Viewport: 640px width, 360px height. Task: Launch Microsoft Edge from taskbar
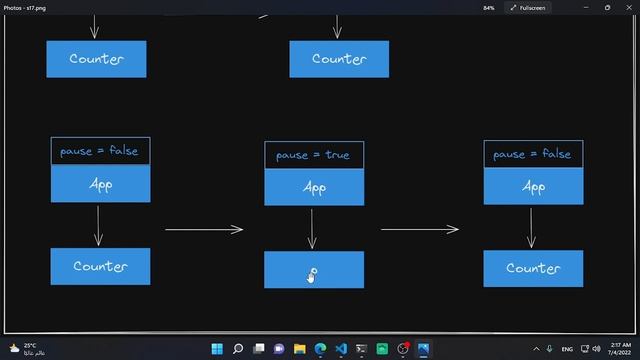(320, 349)
